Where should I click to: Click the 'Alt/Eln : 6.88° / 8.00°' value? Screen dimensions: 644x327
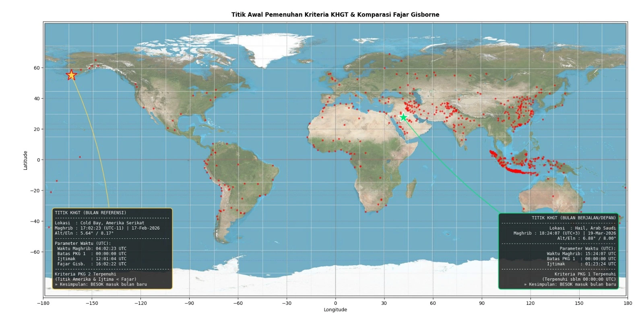(x=587, y=238)
